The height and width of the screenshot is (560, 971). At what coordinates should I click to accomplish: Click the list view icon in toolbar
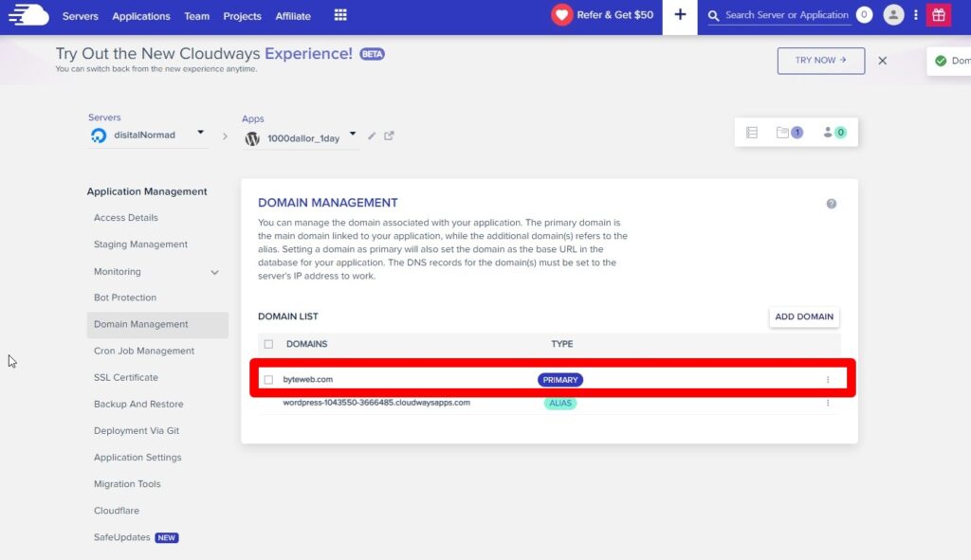(x=752, y=133)
